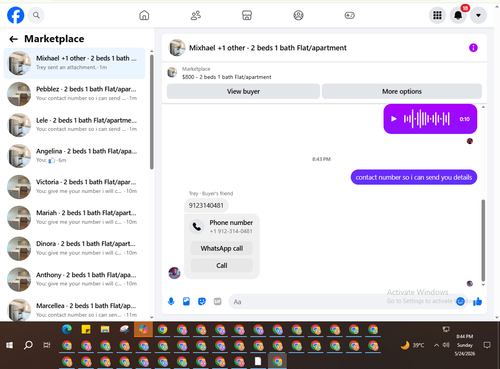Click Pebblez listing thumbnail
The height and width of the screenshot is (369, 500).
tap(19, 94)
